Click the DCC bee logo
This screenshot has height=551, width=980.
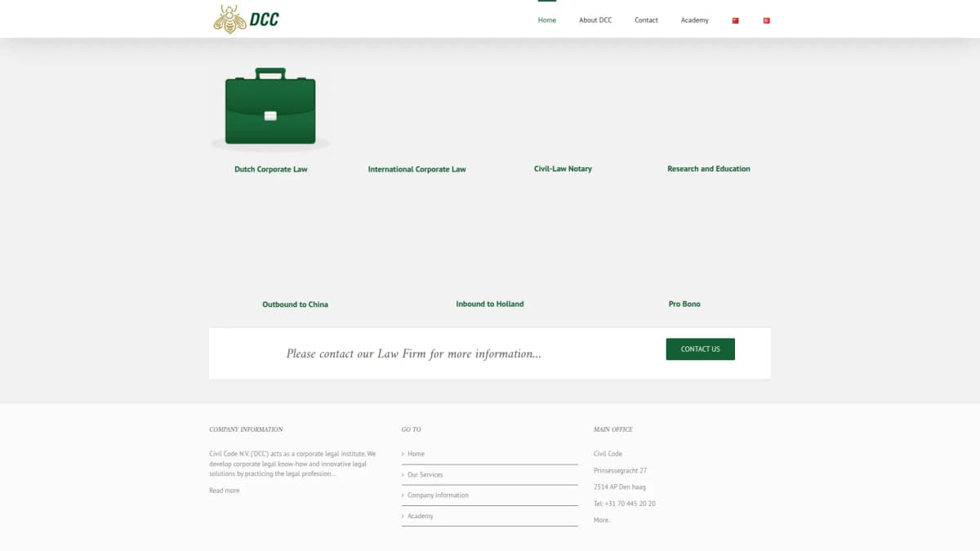246,19
